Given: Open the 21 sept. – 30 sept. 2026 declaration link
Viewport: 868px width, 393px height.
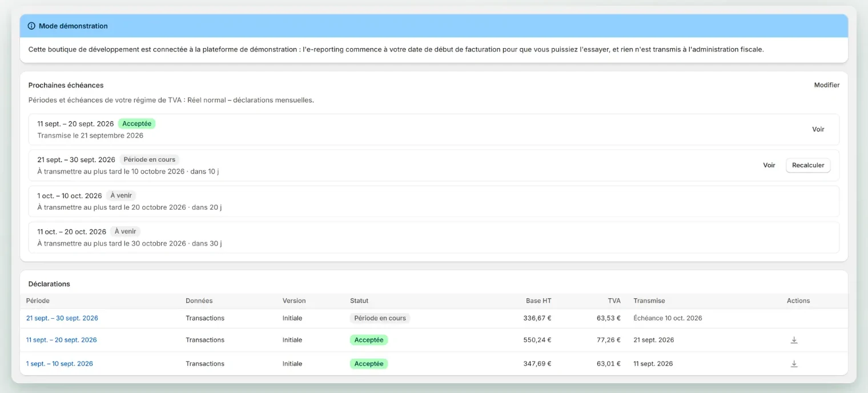Looking at the screenshot, I should pyautogui.click(x=62, y=318).
